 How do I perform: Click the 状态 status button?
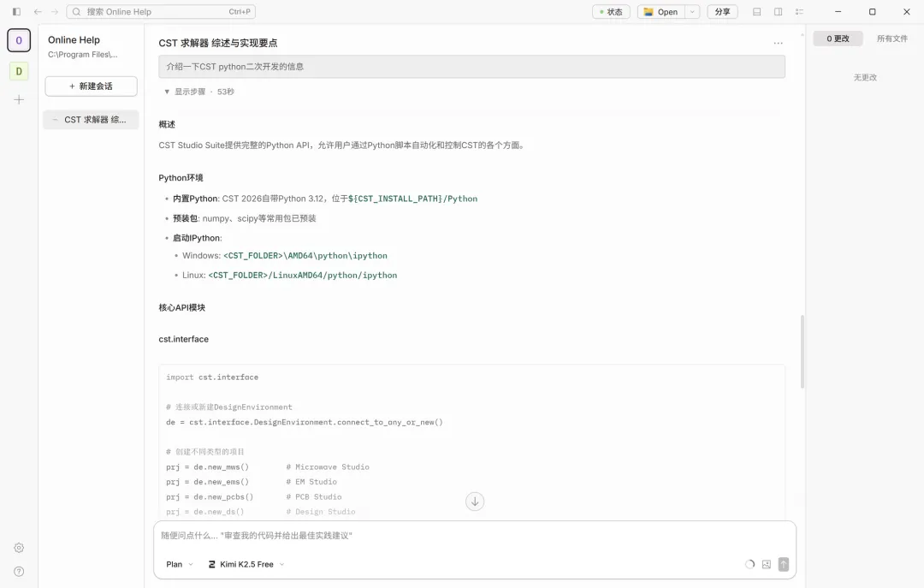pos(611,12)
